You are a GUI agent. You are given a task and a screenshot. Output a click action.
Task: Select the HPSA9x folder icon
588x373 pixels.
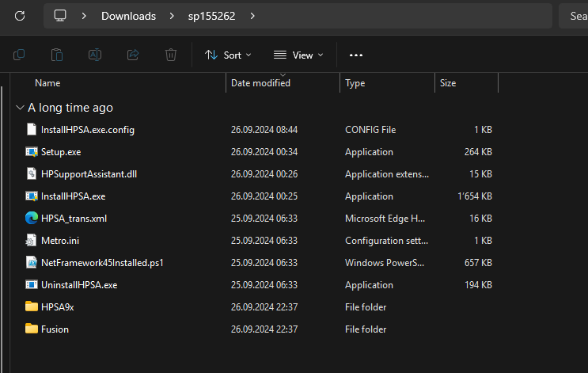click(x=32, y=306)
